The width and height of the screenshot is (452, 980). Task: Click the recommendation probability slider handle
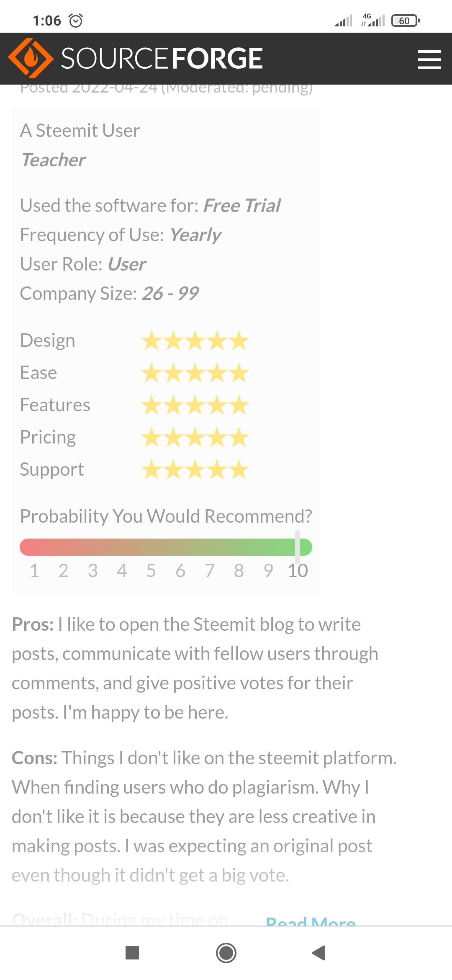pos(298,547)
